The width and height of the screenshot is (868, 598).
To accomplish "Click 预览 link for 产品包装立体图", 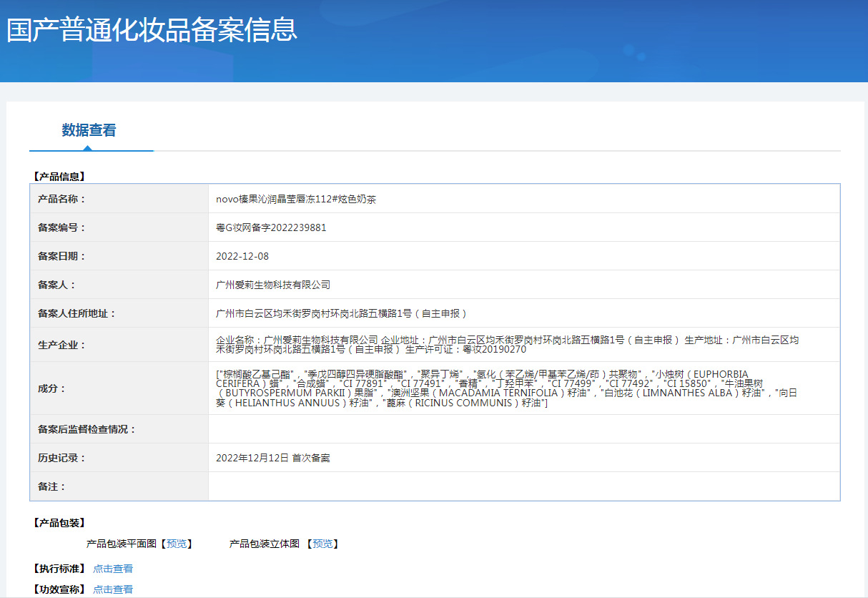I will (322, 544).
